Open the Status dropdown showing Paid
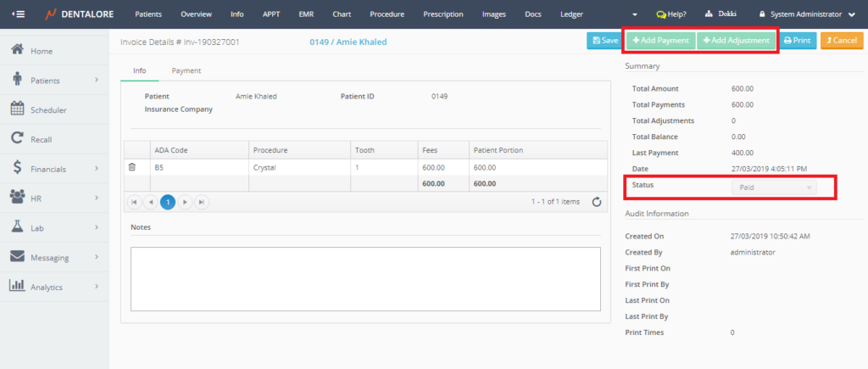The height and width of the screenshot is (369, 868). [x=773, y=187]
